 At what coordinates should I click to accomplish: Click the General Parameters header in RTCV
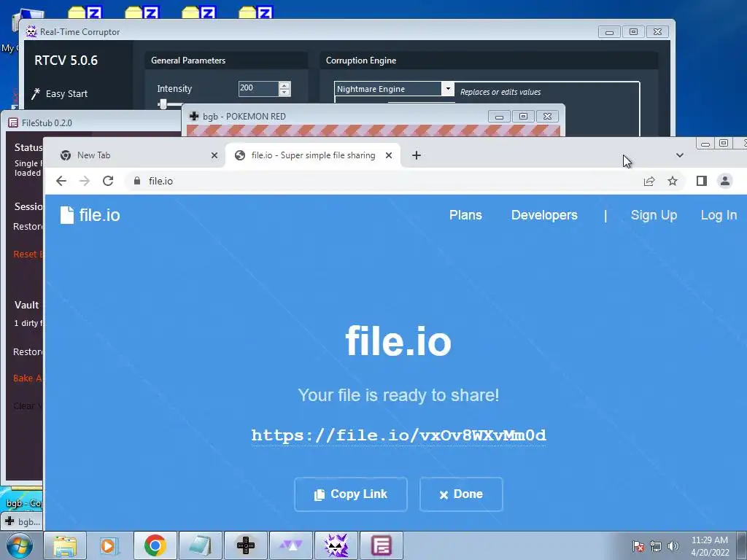coord(188,61)
